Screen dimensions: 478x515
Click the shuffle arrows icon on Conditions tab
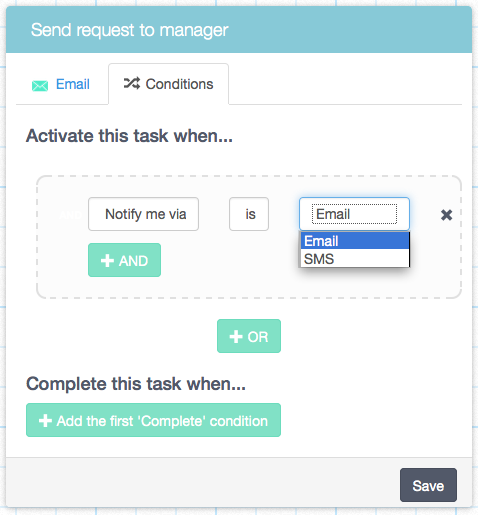click(x=132, y=83)
